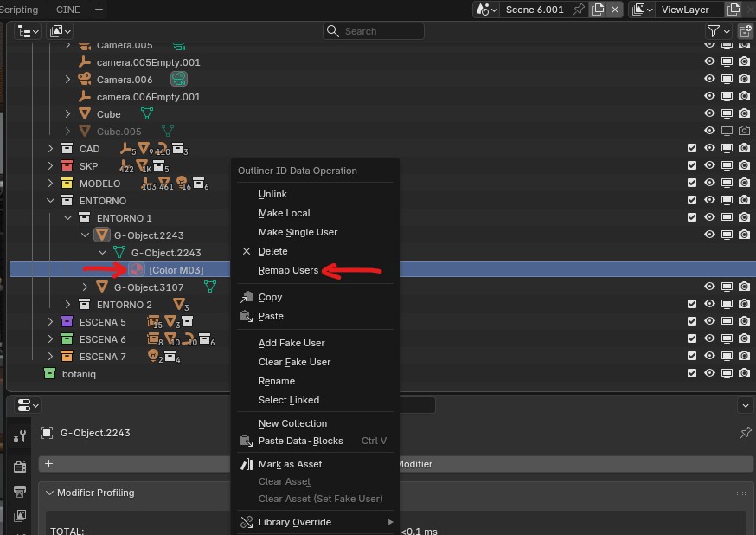Click the outliner Search field

click(374, 31)
